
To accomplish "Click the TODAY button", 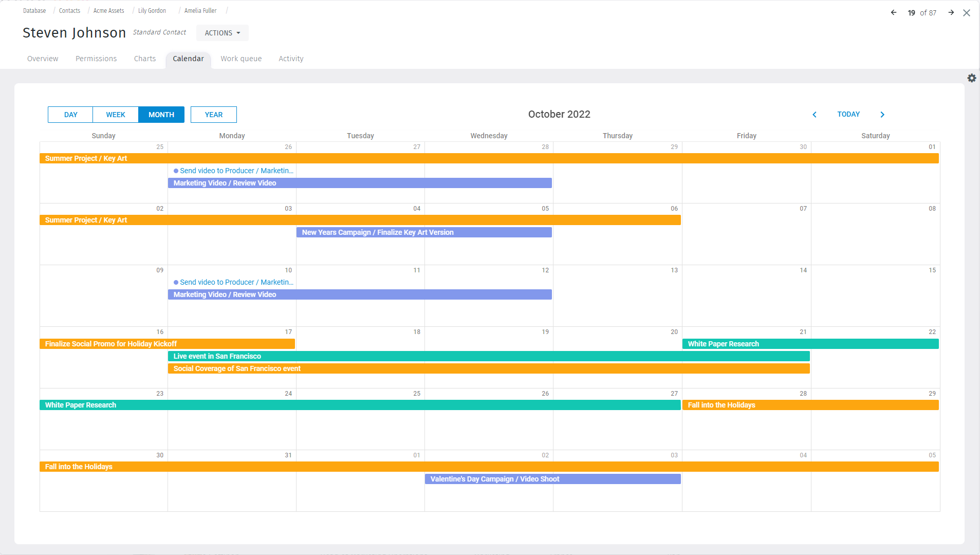I will [x=848, y=114].
